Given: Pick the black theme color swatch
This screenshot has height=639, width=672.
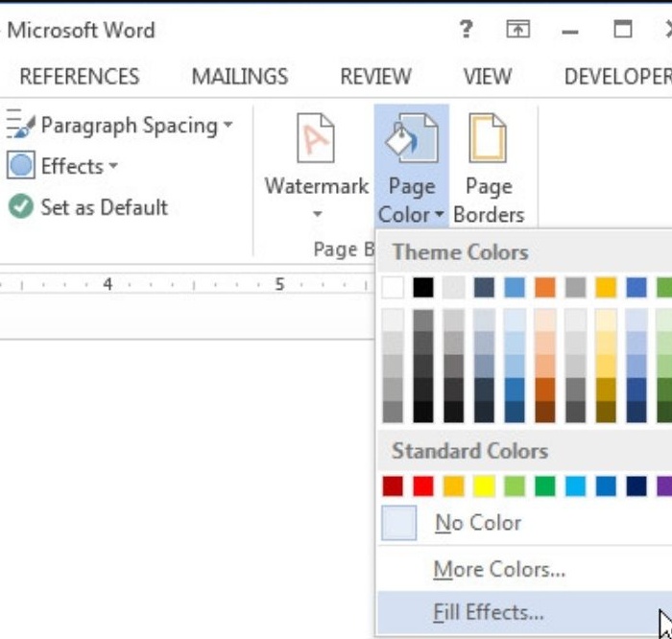Looking at the screenshot, I should click(x=423, y=287).
